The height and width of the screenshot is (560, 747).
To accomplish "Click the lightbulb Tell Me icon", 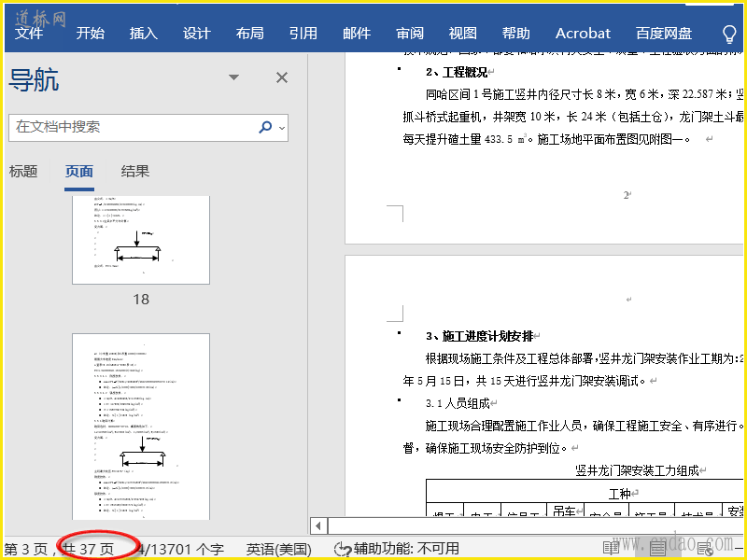I will tap(729, 34).
